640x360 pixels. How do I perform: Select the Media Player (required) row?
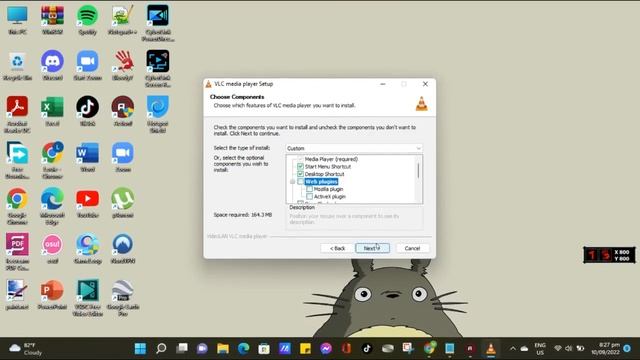point(331,159)
